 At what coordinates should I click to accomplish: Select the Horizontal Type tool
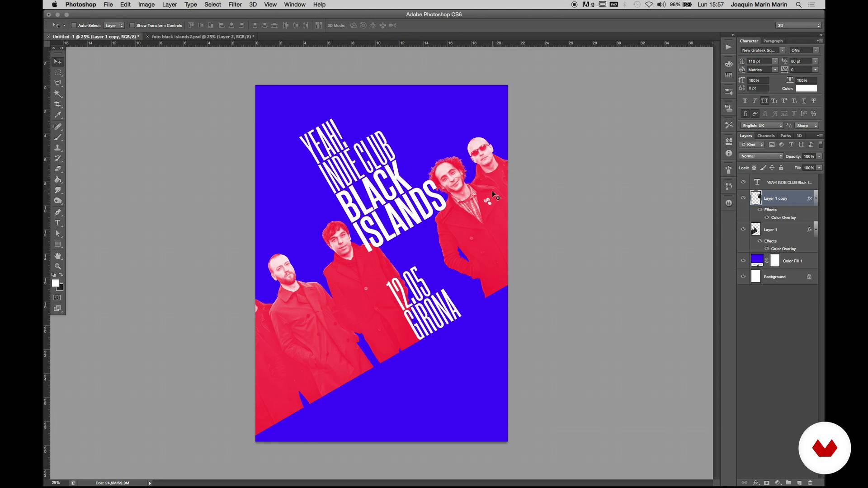pyautogui.click(x=58, y=223)
